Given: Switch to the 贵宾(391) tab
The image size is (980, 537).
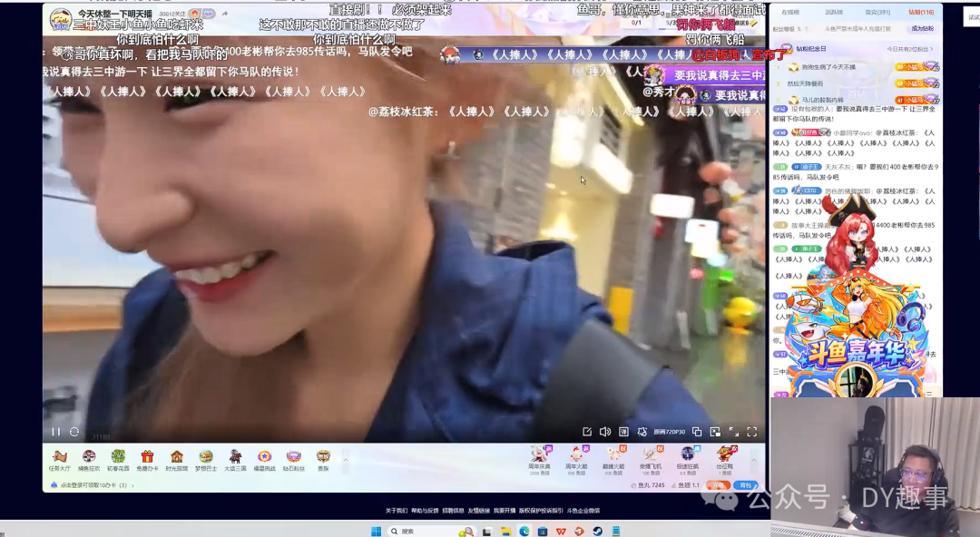Looking at the screenshot, I should click(877, 12).
